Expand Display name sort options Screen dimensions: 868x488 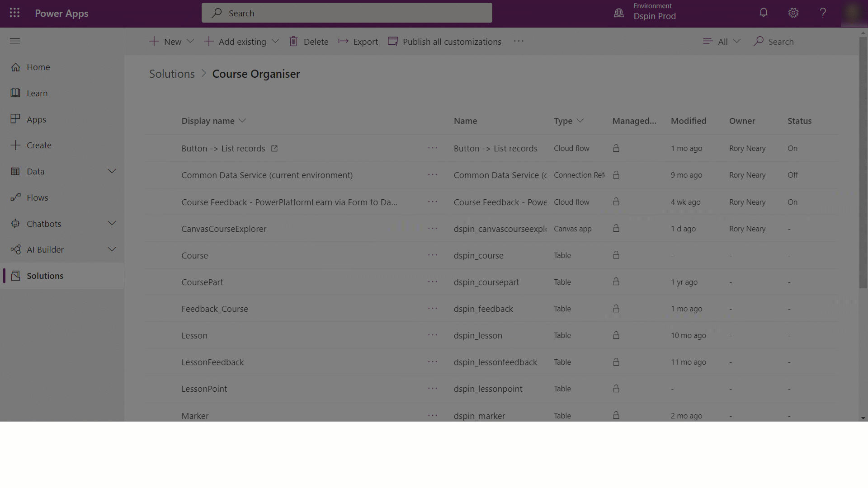pos(243,121)
